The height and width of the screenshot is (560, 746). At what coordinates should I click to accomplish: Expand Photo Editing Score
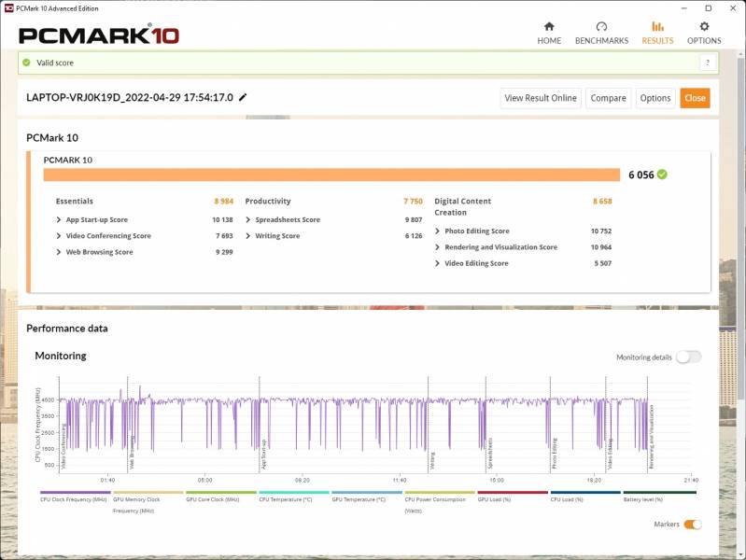[x=437, y=231]
